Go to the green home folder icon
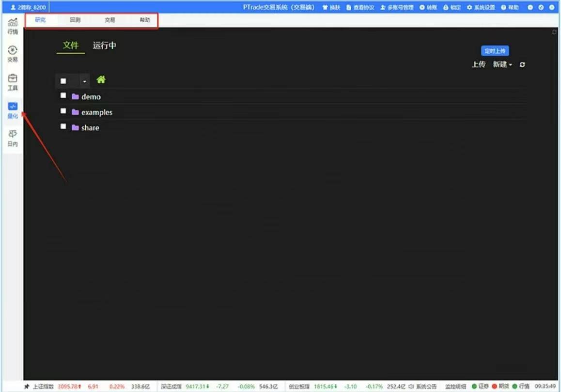Screen dimensions: 561x392 click(x=101, y=80)
